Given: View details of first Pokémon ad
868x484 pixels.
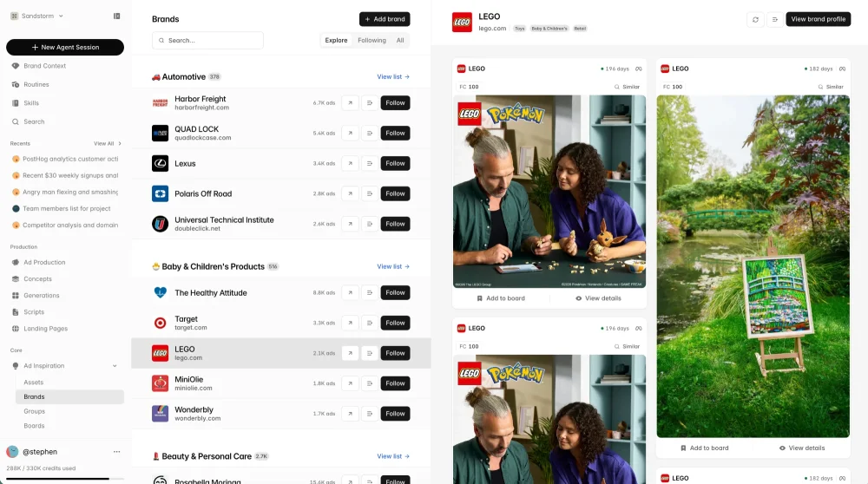Looking at the screenshot, I should (598, 298).
